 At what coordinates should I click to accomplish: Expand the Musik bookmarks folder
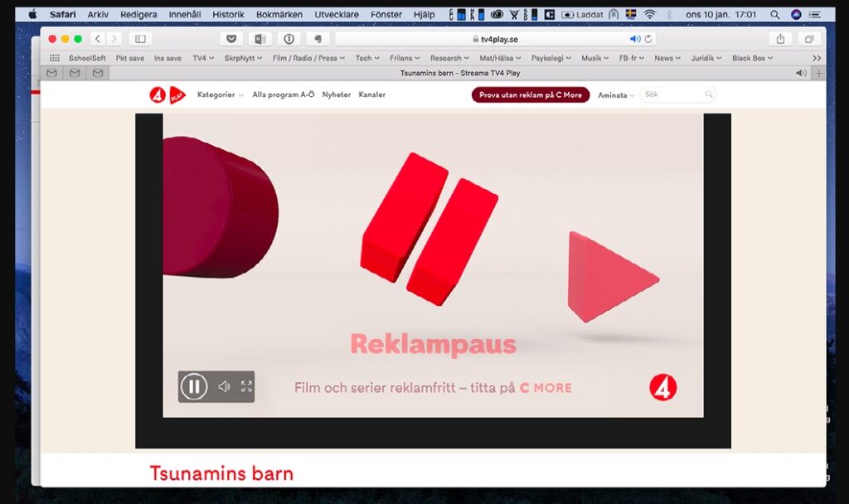[595, 58]
